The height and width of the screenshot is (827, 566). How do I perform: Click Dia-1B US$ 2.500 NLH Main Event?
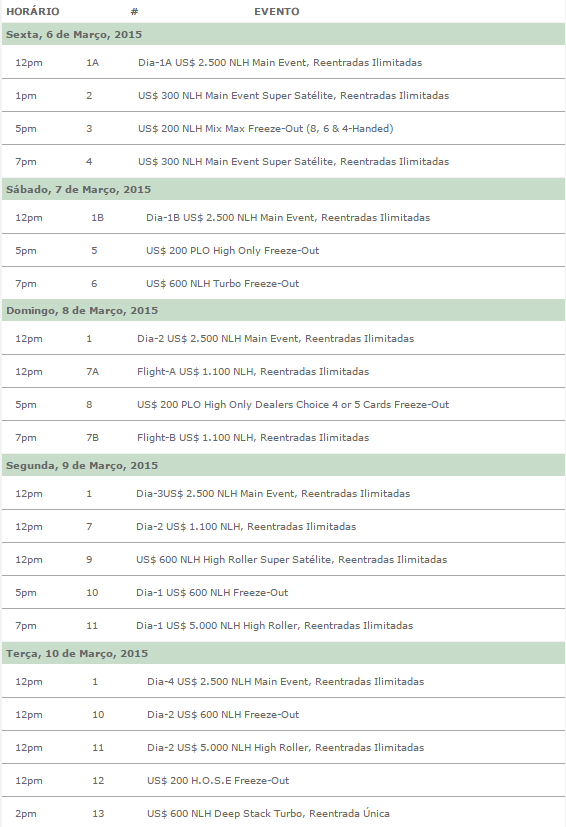point(288,217)
